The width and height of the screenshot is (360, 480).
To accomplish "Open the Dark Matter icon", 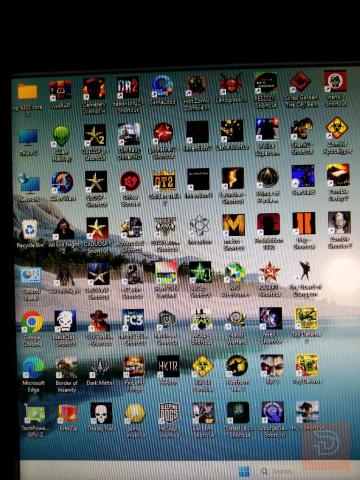I will click(100, 367).
